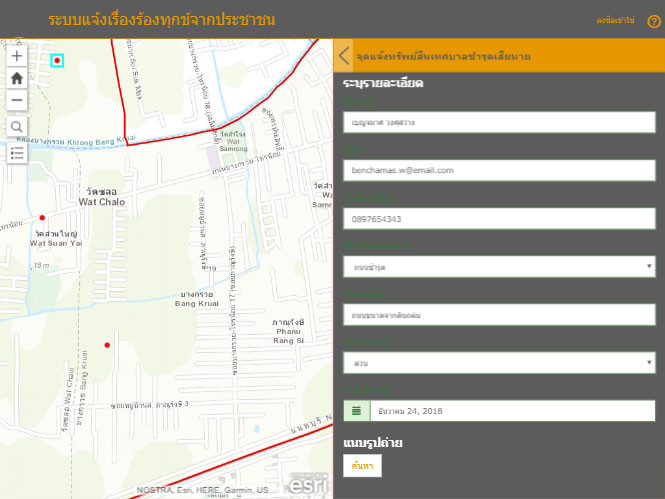This screenshot has height=499, width=665.
Task: Reset map to home extent
Action: point(16,78)
